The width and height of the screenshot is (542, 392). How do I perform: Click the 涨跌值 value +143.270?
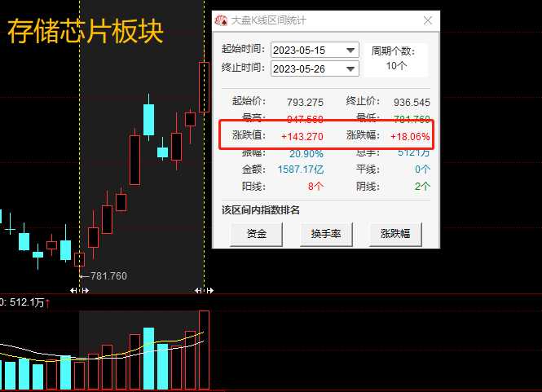coord(302,137)
